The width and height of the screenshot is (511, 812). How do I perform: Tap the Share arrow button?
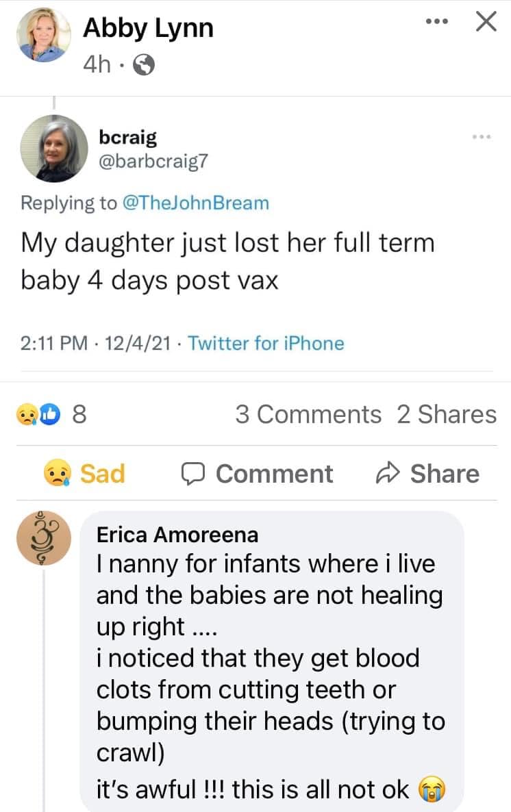[x=427, y=474]
